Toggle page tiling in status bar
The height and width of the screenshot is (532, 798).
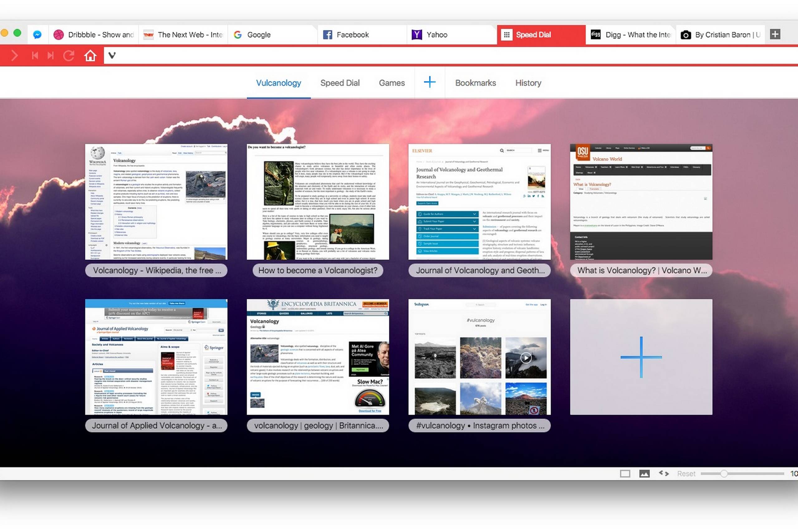(625, 474)
